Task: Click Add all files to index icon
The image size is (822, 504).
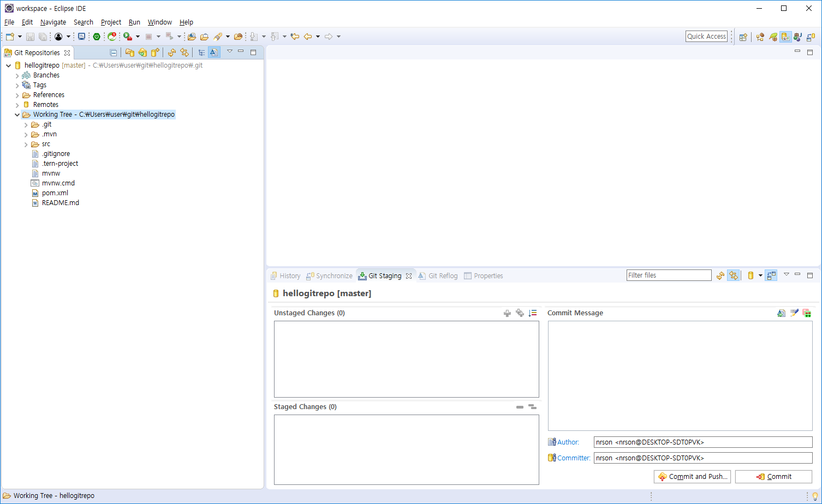Action: (520, 313)
